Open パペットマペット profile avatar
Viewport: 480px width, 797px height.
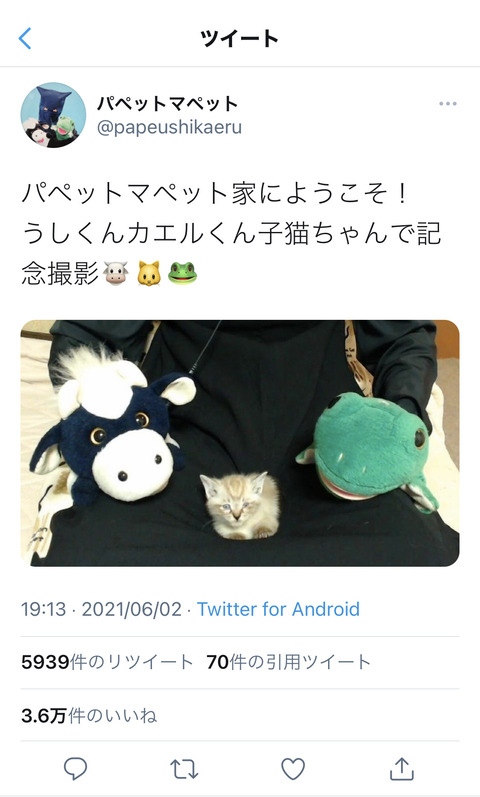(53, 115)
